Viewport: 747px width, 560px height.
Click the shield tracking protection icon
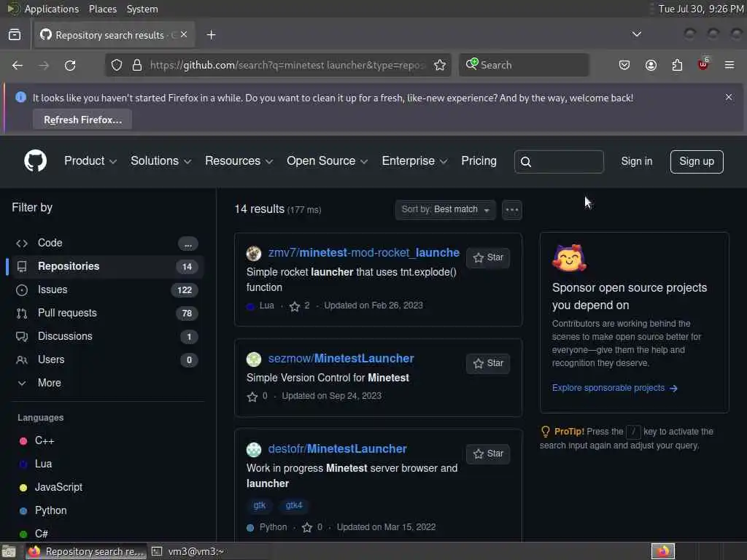(x=117, y=65)
